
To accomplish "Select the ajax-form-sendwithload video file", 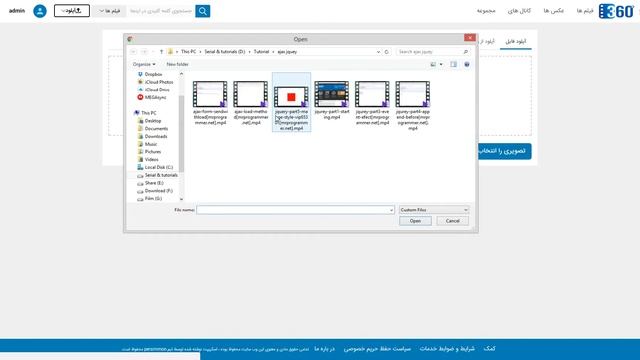I will [210, 103].
